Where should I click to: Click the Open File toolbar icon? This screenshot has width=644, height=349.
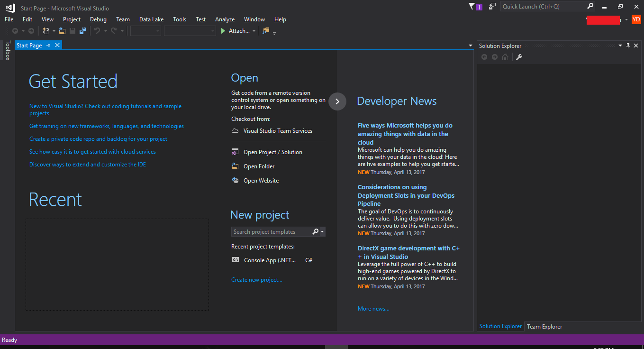(x=62, y=31)
